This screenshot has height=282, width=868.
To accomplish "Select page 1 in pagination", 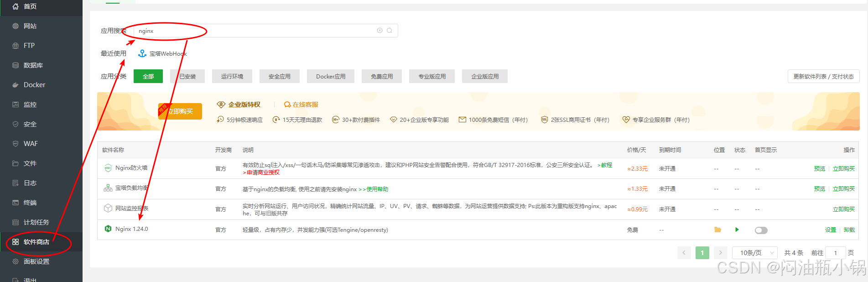I will (702, 253).
